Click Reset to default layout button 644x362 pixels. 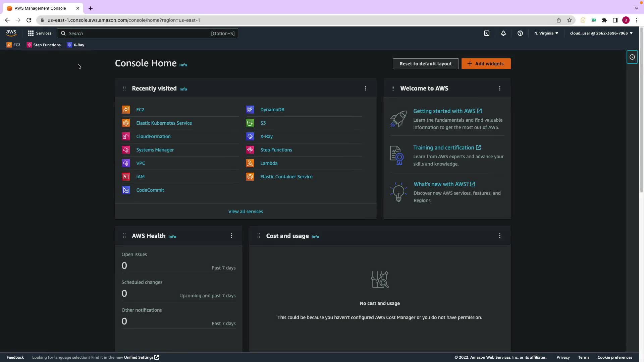tap(426, 64)
